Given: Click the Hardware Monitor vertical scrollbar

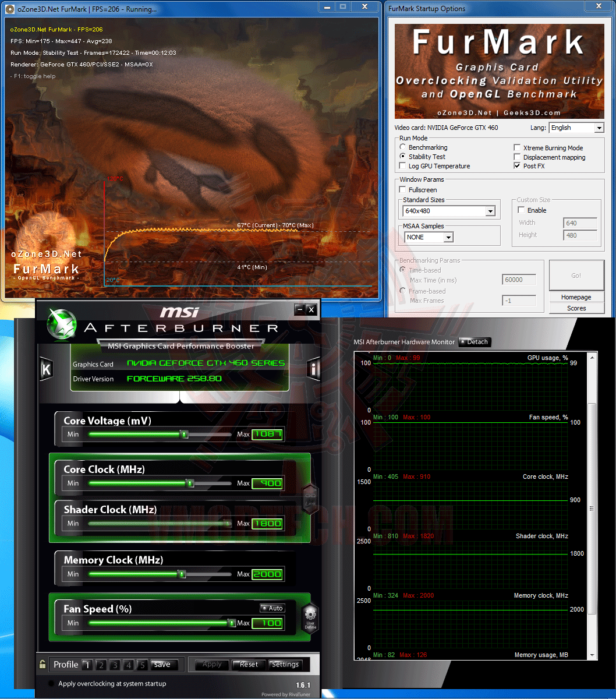Looking at the screenshot, I should point(592,506).
